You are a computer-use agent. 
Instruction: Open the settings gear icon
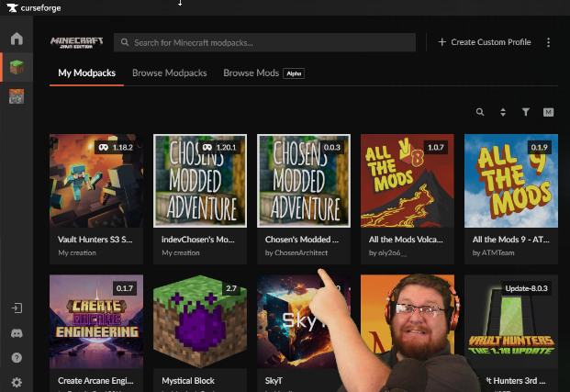tap(17, 382)
